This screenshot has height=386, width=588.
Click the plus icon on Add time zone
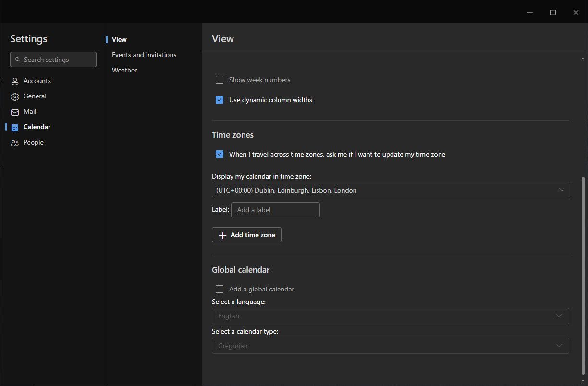[x=222, y=235]
